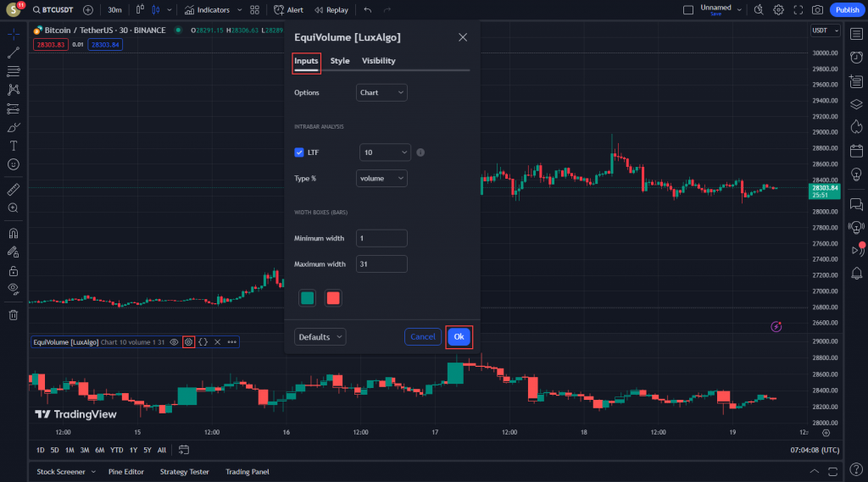Image resolution: width=868 pixels, height=482 pixels.
Task: Toggle magnet mode in left toolbar
Action: (x=14, y=233)
